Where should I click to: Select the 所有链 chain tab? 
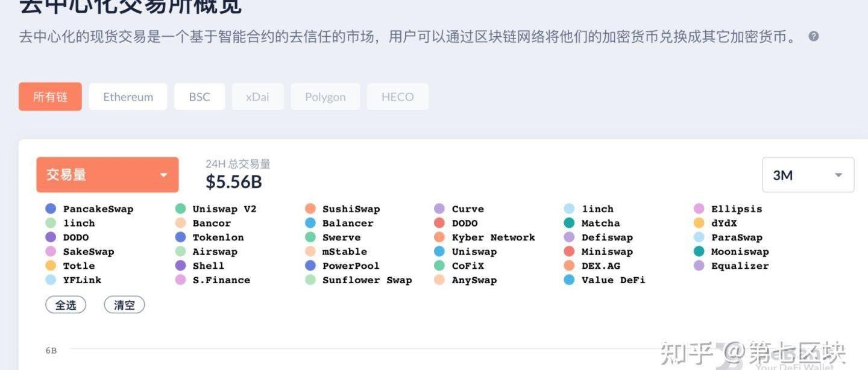(50, 97)
